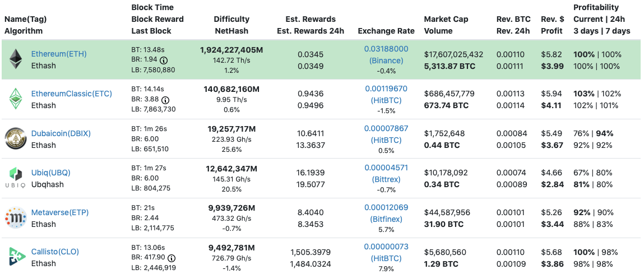The width and height of the screenshot is (644, 274).
Task: Open the Bitfinex rate 0.00012069 link
Action: coord(386,207)
